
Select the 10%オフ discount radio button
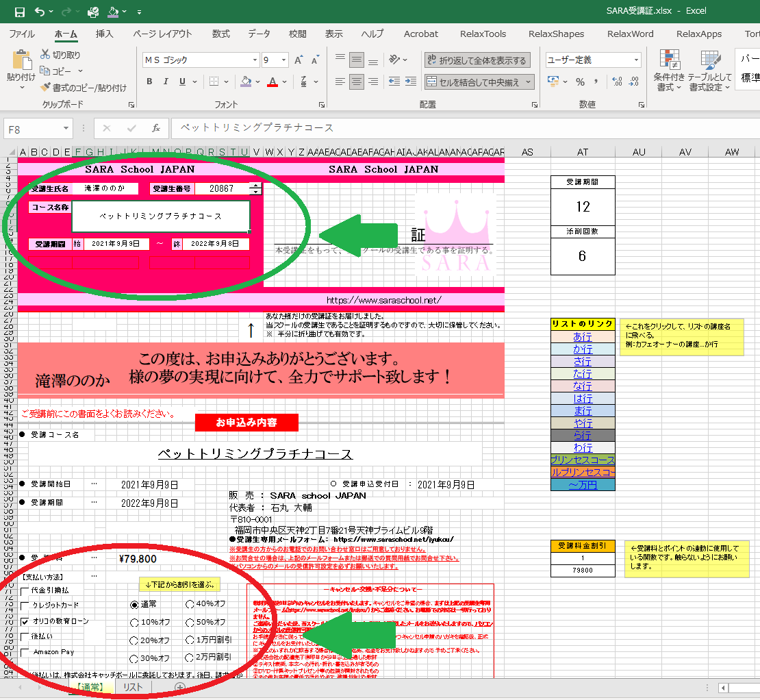[x=134, y=623]
